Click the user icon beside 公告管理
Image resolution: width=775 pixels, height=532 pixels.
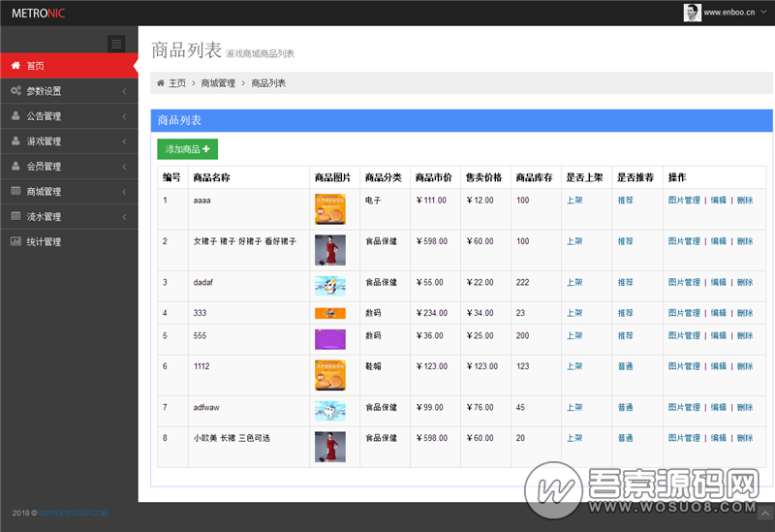(16, 116)
